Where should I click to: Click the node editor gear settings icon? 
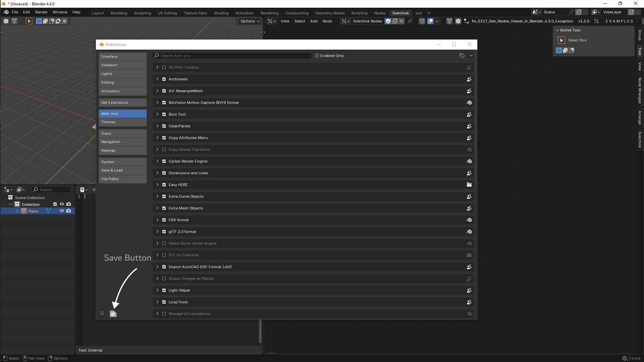(458, 21)
